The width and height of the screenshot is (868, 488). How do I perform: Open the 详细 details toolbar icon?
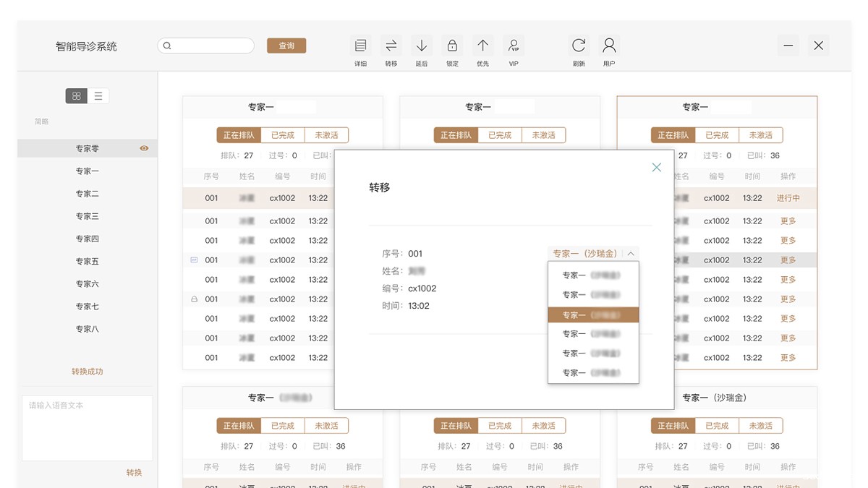[x=360, y=46]
